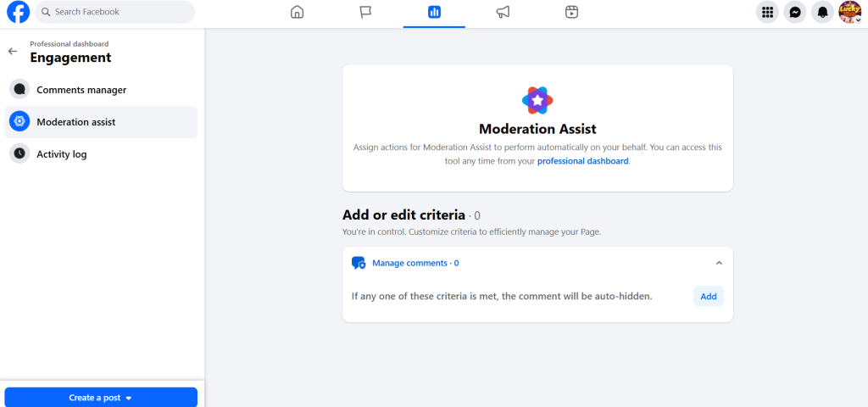
Task: Open the apps grid menu icon
Action: (x=767, y=13)
